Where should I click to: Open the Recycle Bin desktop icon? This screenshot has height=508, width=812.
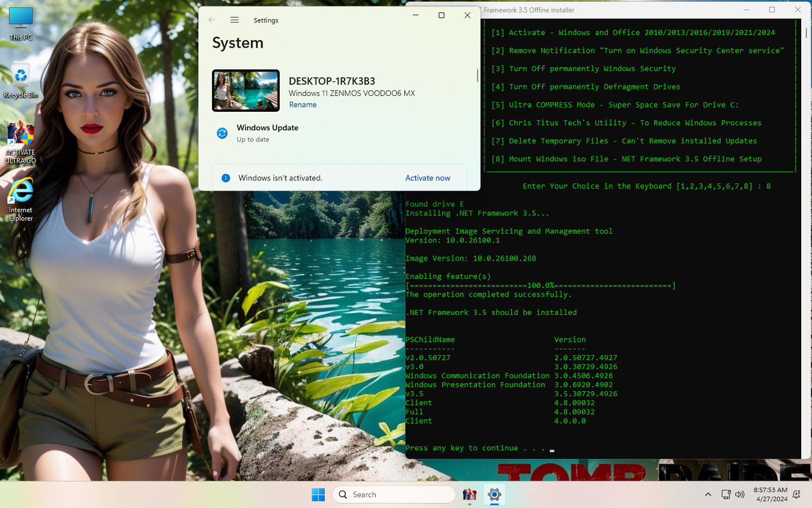coord(21,81)
